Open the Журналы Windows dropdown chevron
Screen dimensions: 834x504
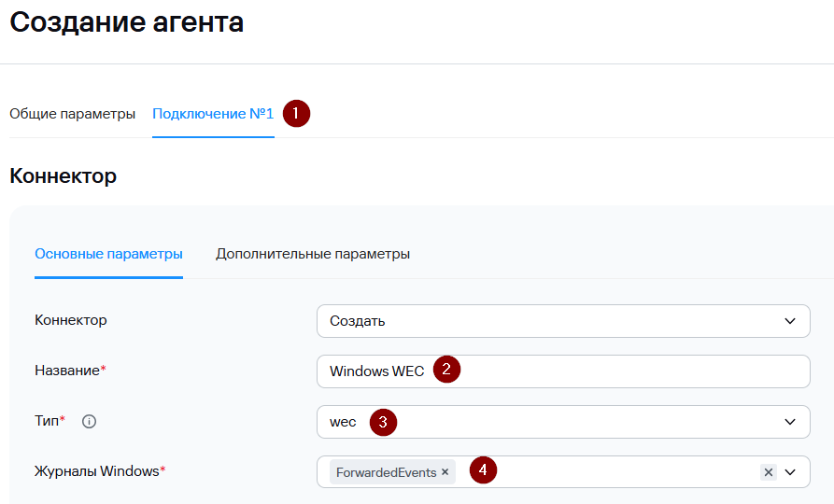[x=791, y=472]
